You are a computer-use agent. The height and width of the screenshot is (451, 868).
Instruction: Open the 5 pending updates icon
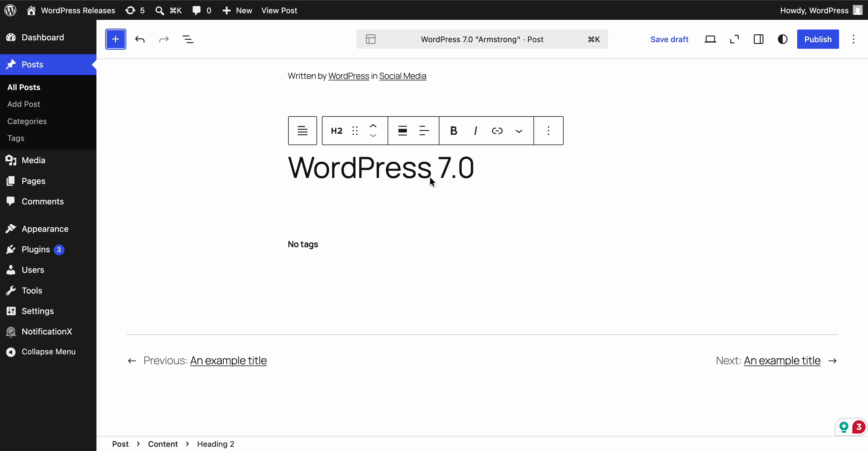click(135, 11)
